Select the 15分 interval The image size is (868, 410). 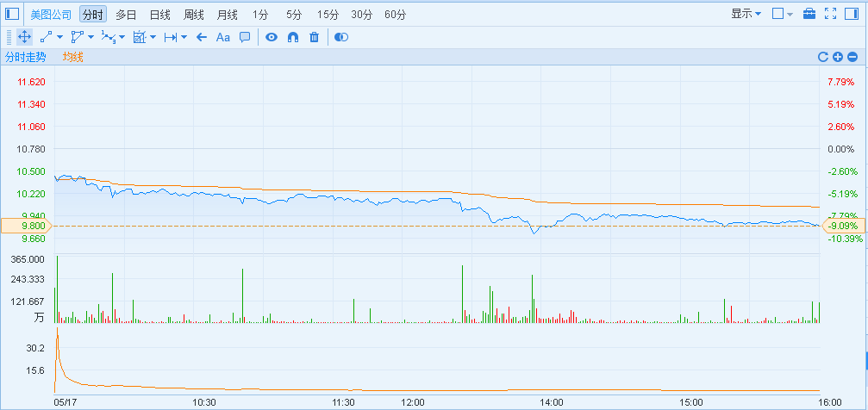[328, 15]
